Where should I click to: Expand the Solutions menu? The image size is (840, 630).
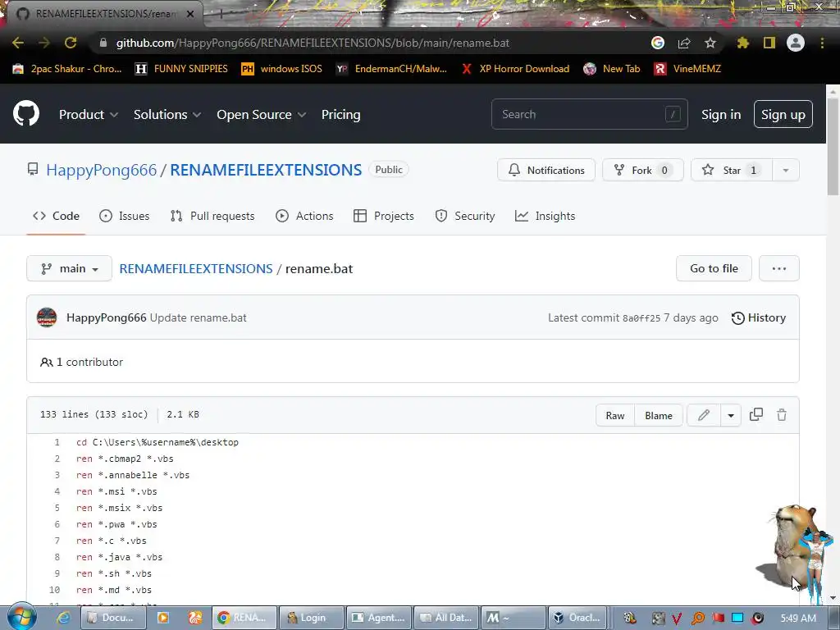167,115
